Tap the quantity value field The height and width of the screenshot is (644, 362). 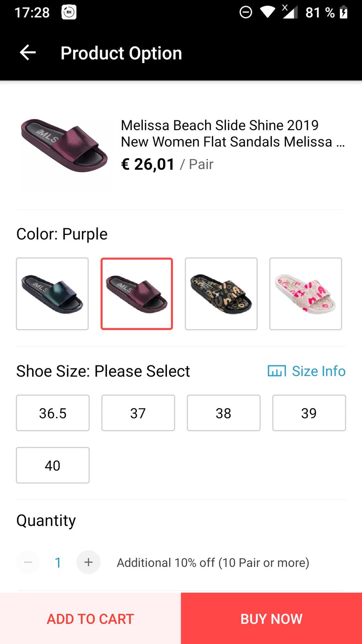click(58, 562)
